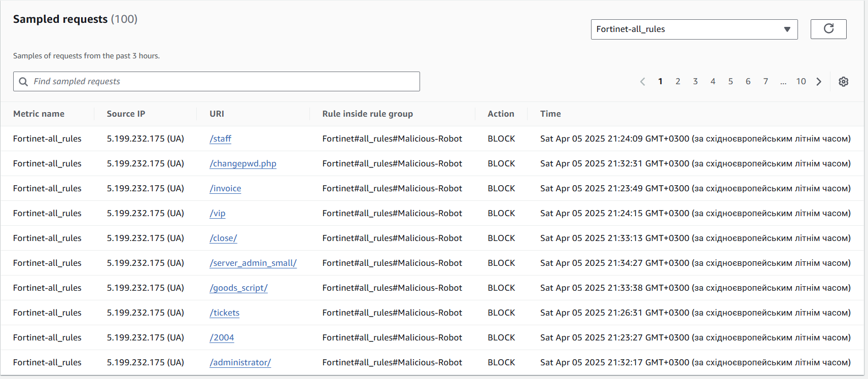Open the /staff URI link
Image resolution: width=868 pixels, height=379 pixels.
[220, 139]
